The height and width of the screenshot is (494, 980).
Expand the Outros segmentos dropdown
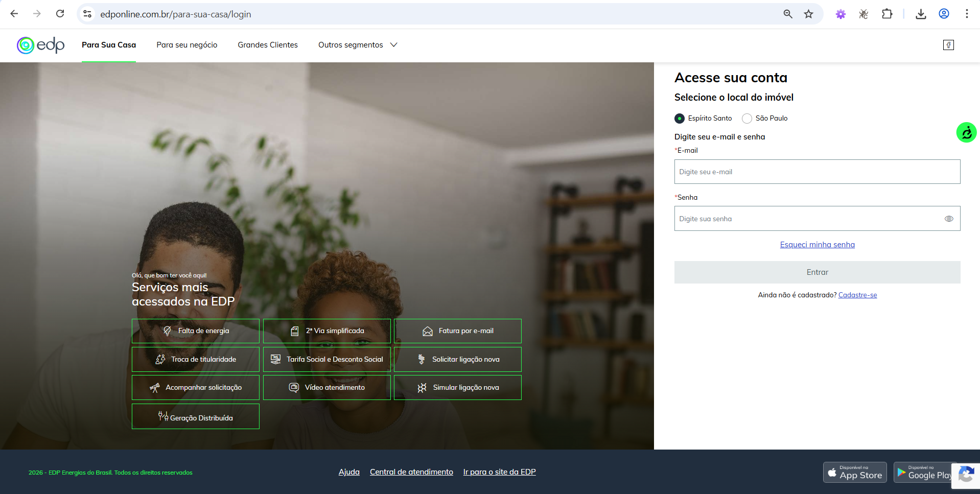pos(357,45)
